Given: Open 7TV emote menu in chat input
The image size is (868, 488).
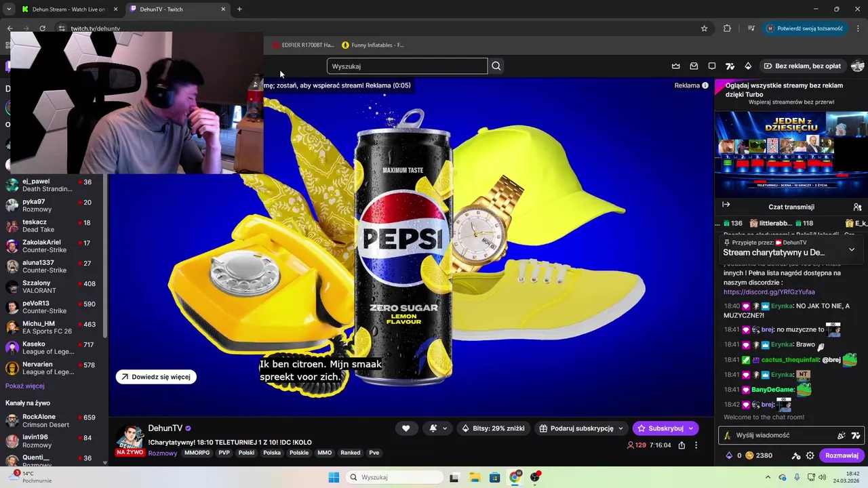Looking at the screenshot, I should pos(856,435).
